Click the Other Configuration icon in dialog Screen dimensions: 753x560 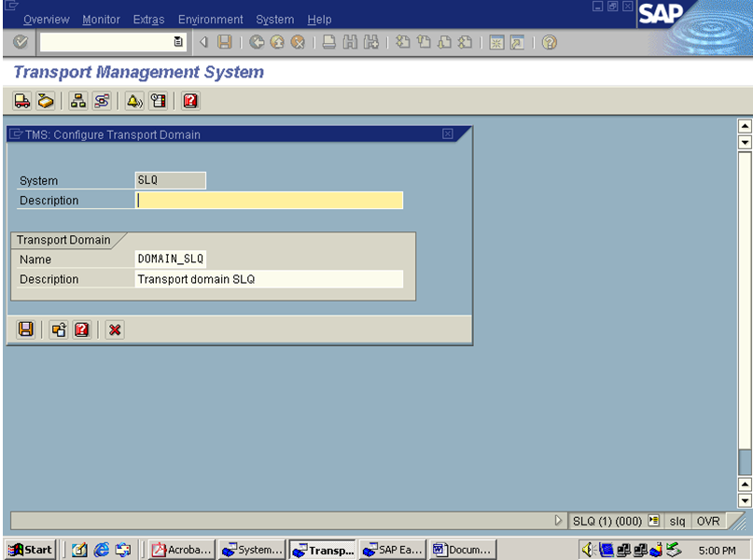(59, 329)
